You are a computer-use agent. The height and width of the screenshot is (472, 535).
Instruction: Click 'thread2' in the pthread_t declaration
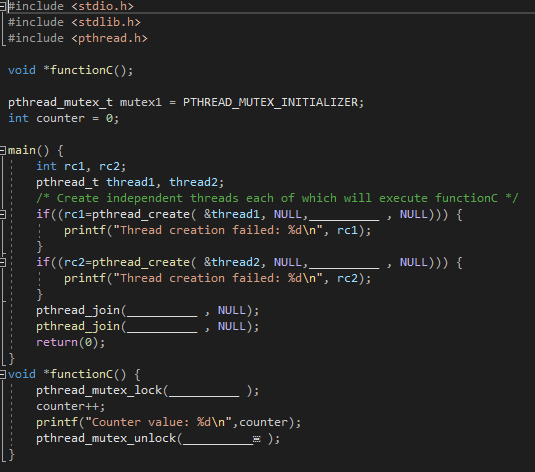pos(193,182)
